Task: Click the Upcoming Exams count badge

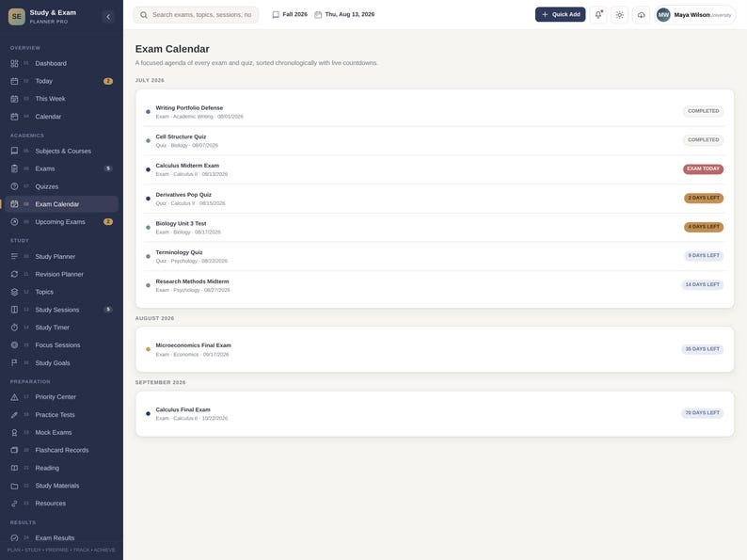Action: [108, 221]
